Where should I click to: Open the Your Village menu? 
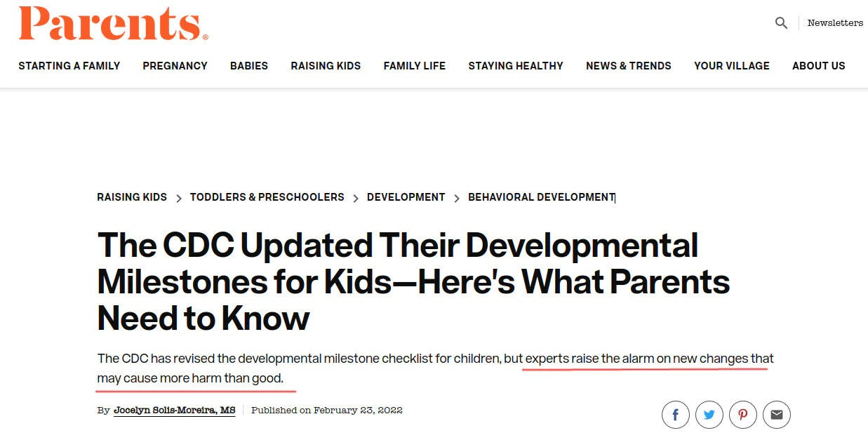[x=732, y=66]
